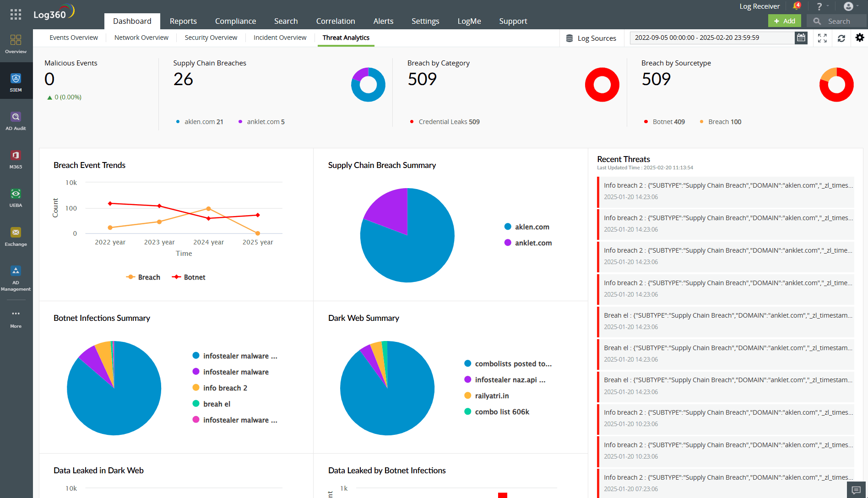Open the Log Sources panel

pos(591,38)
